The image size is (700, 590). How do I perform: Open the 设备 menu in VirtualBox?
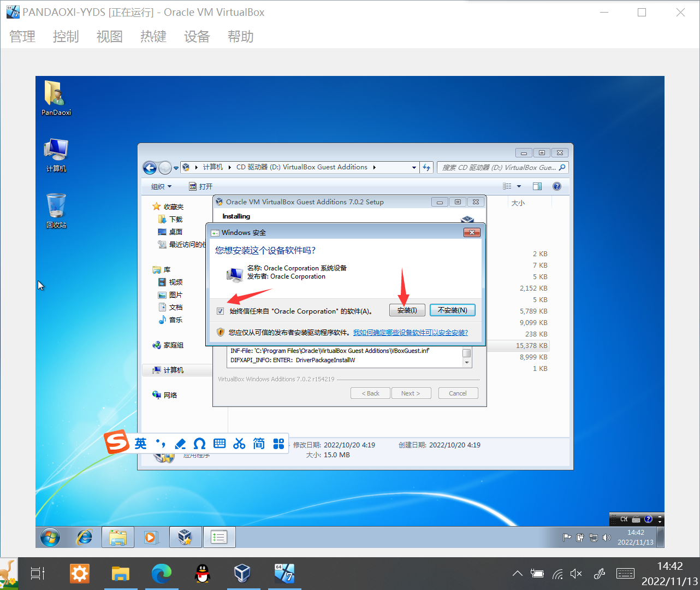(x=197, y=37)
